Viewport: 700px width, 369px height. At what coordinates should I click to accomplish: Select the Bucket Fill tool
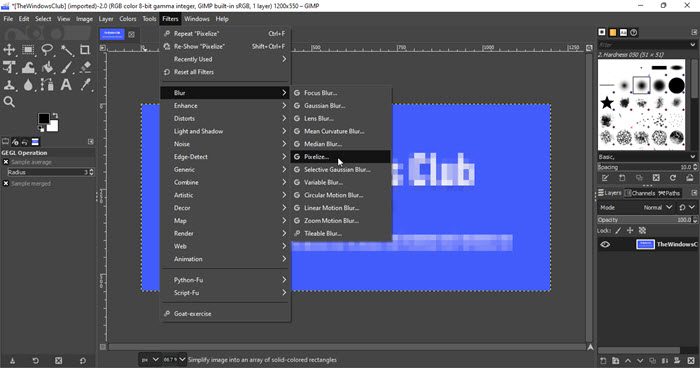pyautogui.click(x=47, y=67)
